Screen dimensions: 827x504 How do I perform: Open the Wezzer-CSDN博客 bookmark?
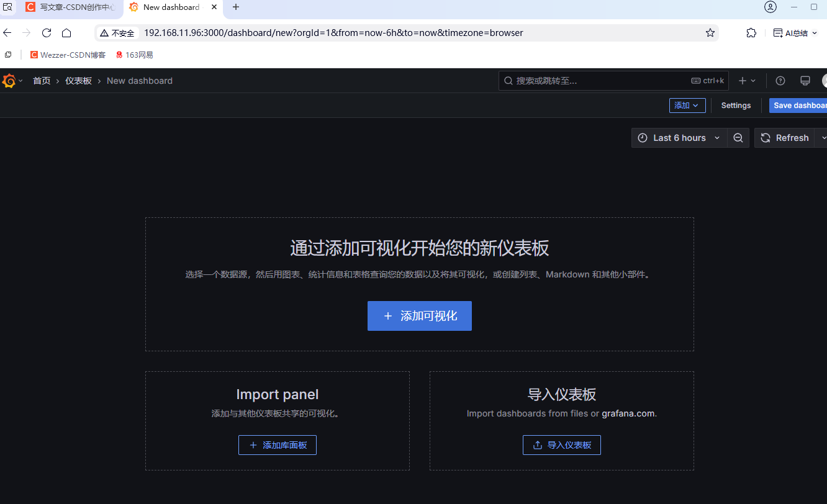pyautogui.click(x=68, y=55)
